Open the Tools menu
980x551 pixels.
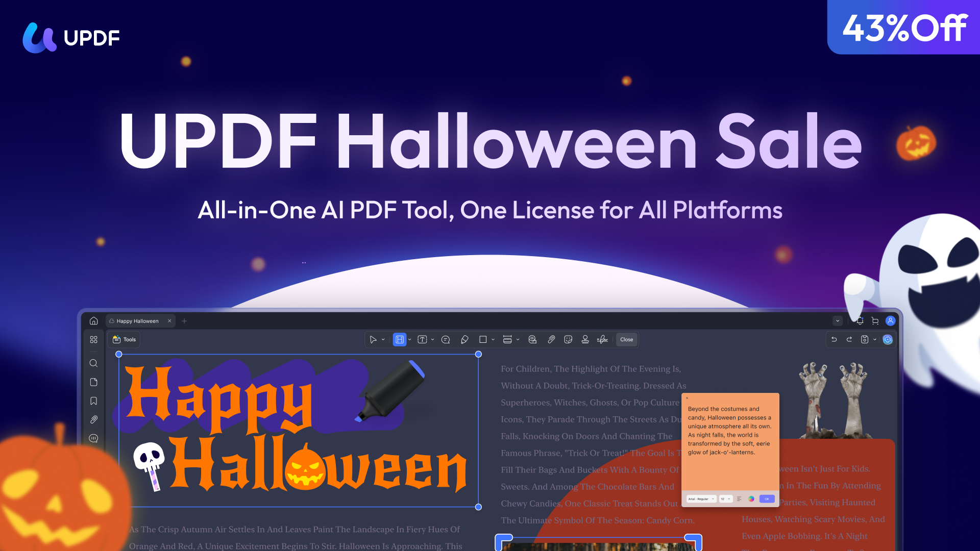[x=125, y=340]
